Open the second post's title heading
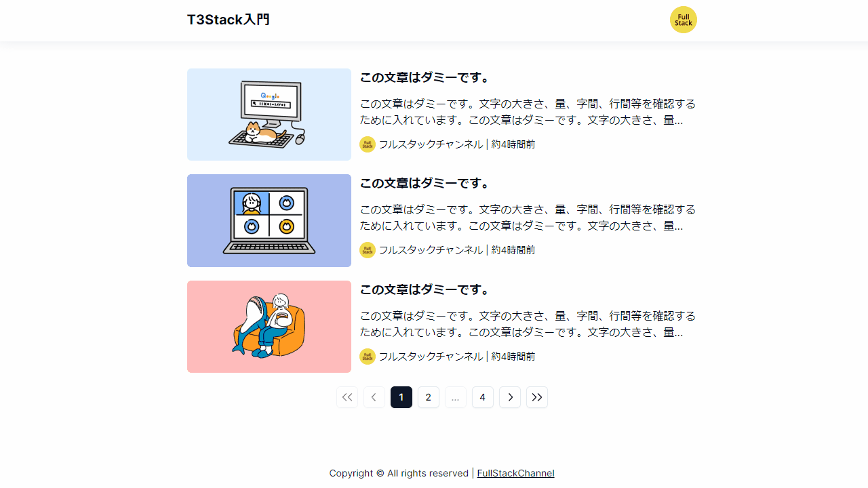The height and width of the screenshot is (488, 868). [x=425, y=183]
